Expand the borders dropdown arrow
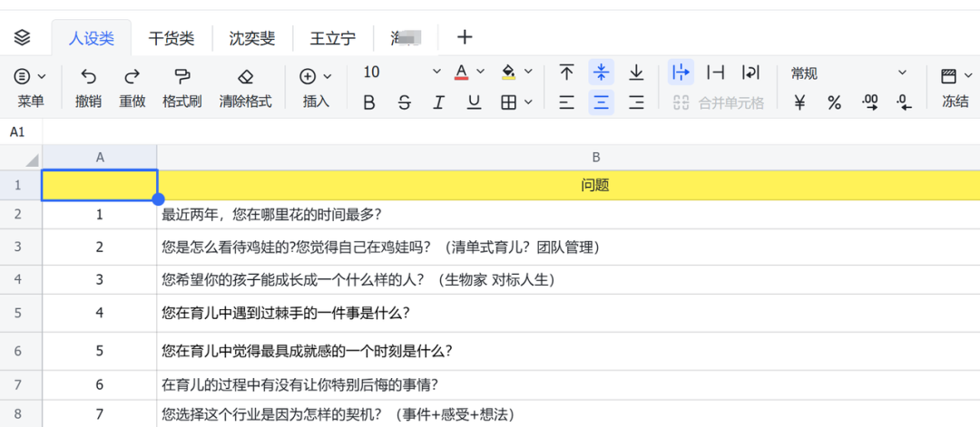This screenshot has width=980, height=427. click(528, 102)
